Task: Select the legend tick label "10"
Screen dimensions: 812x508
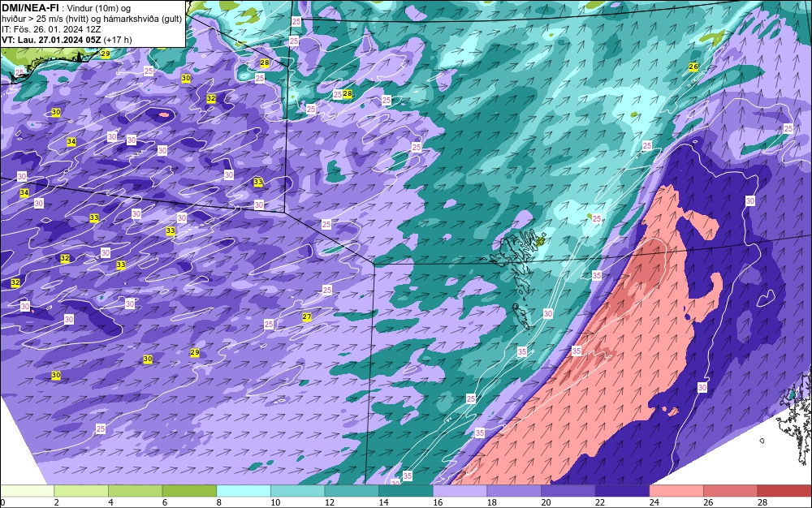Action: [275, 502]
